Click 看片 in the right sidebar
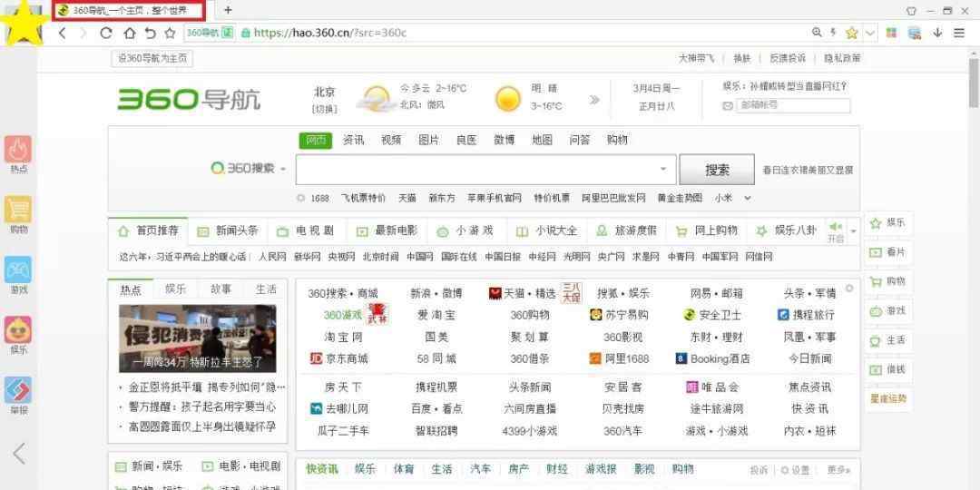 point(888,252)
